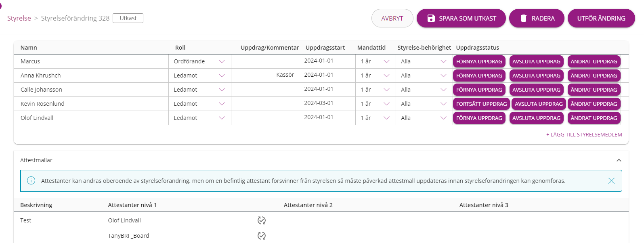The image size is (644, 243).
Task: Click Avsluta uppdrag for Marcus
Action: pyautogui.click(x=536, y=61)
